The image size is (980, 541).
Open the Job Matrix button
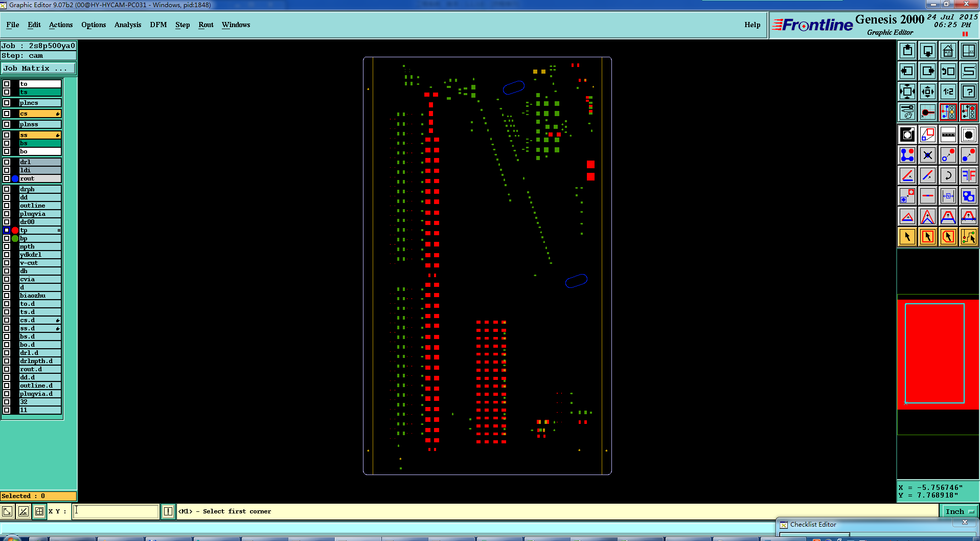(38, 68)
